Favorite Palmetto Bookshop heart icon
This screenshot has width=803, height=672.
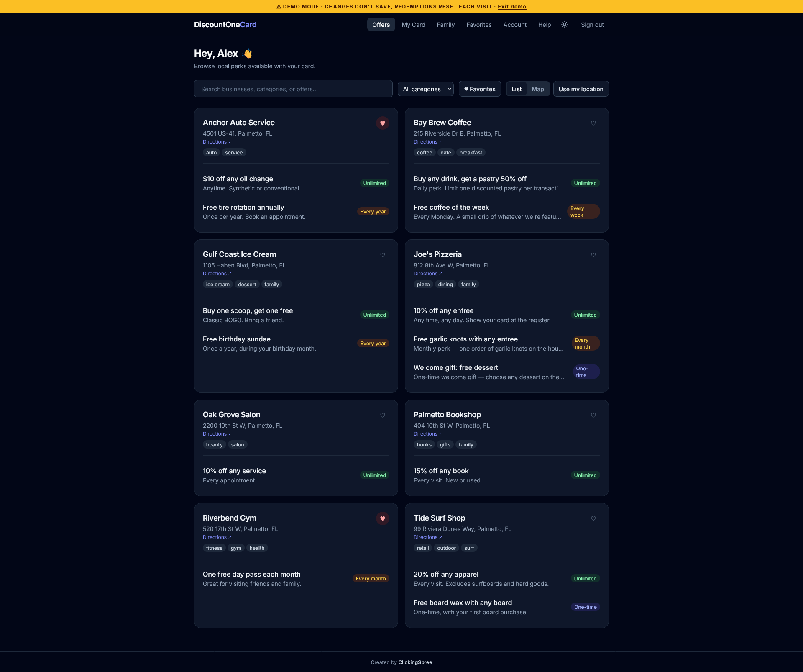point(593,415)
